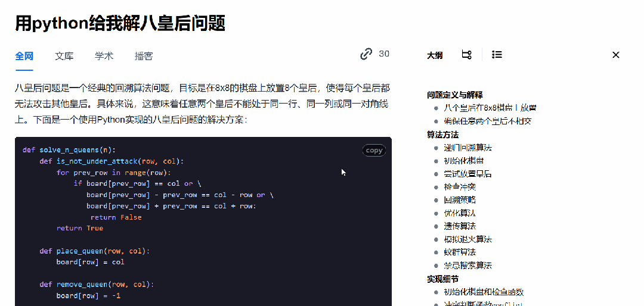The image size is (644, 306).
Task: Open outline item 检查冲突
Action: point(460,187)
